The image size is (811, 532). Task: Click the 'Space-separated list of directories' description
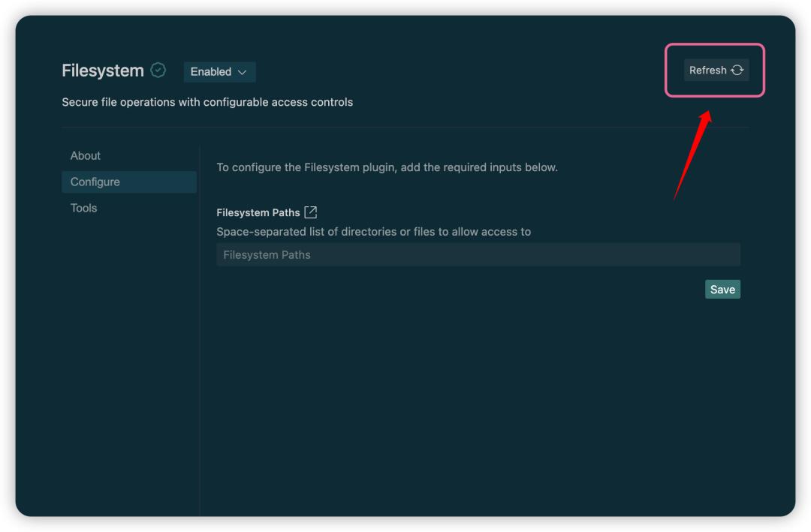pyautogui.click(x=373, y=232)
